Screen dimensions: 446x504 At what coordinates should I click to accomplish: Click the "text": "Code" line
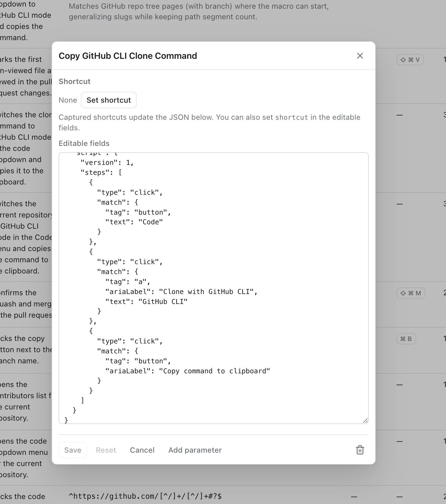(134, 222)
